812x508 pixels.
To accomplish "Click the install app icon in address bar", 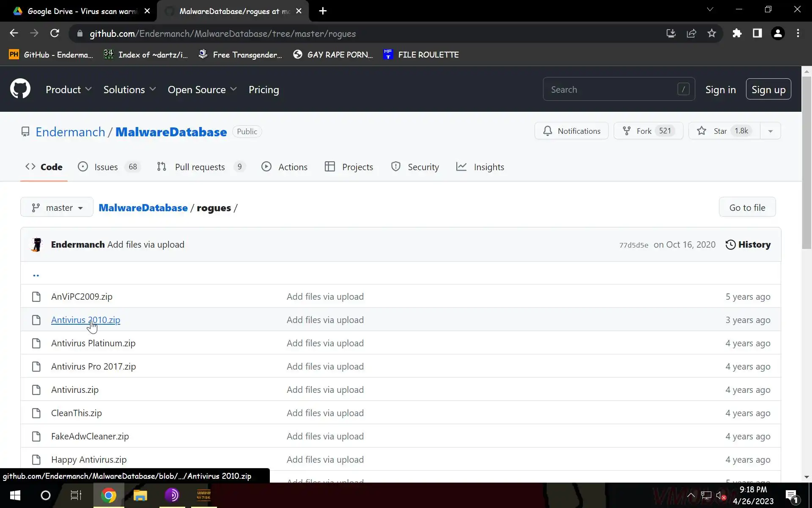I will coord(671,33).
